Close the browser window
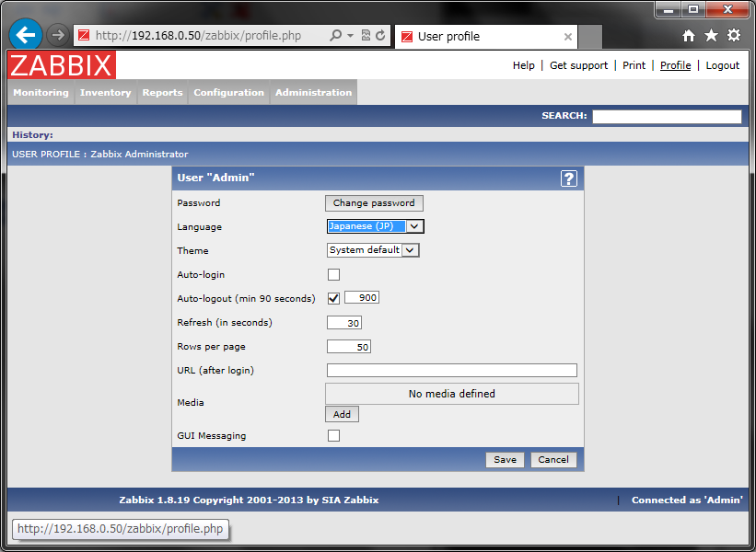This screenshot has width=756, height=552. [x=728, y=9]
